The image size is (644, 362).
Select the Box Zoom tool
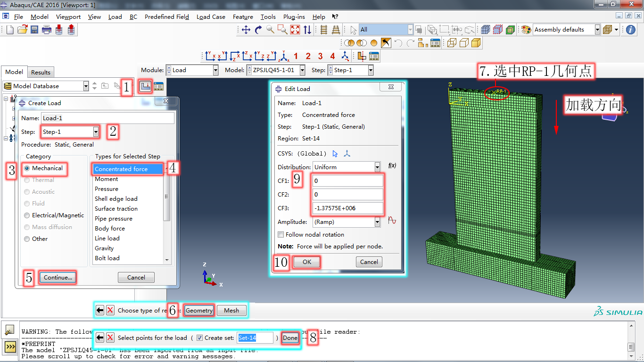[282, 30]
